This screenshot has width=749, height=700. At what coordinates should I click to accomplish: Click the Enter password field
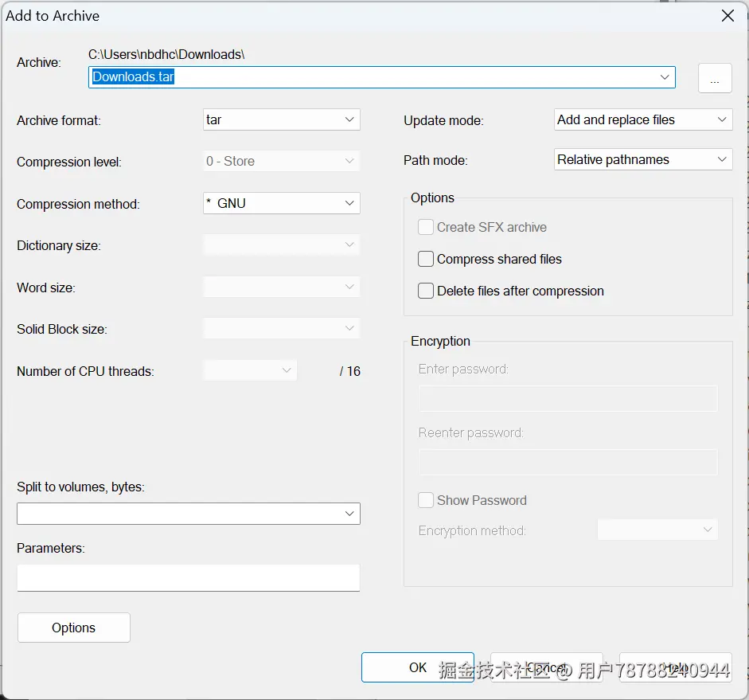coord(568,398)
